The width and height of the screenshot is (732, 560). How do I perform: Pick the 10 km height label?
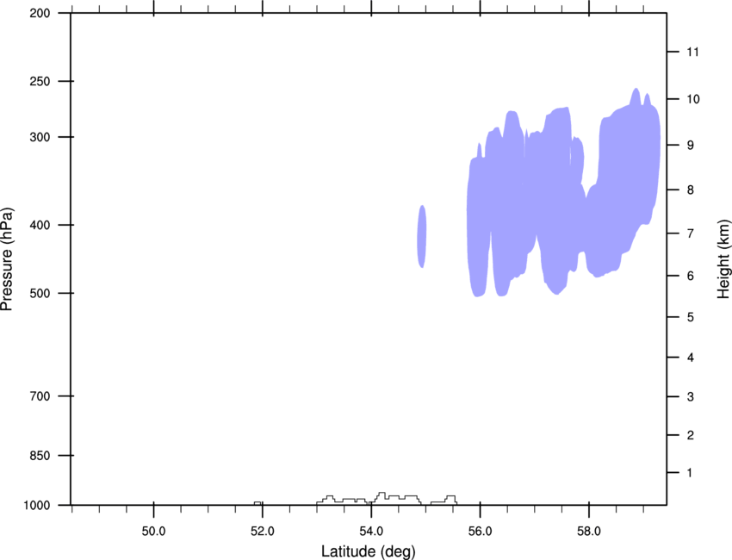[693, 99]
